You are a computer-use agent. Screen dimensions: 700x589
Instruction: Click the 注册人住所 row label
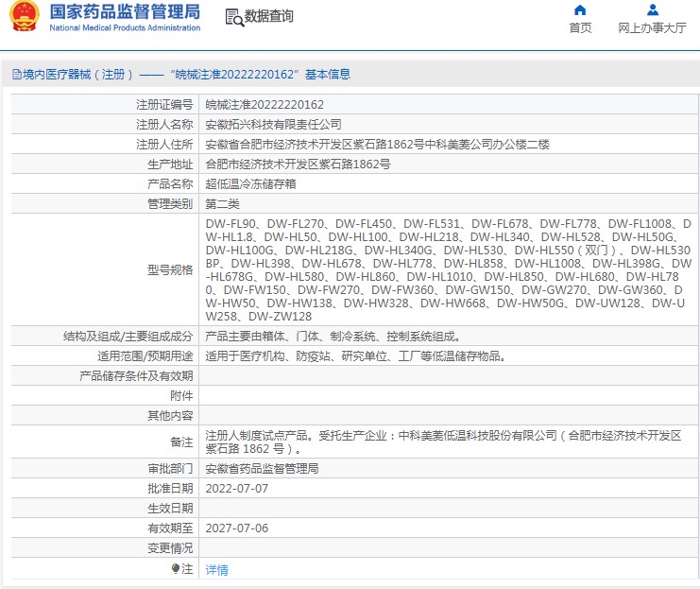coord(164,145)
